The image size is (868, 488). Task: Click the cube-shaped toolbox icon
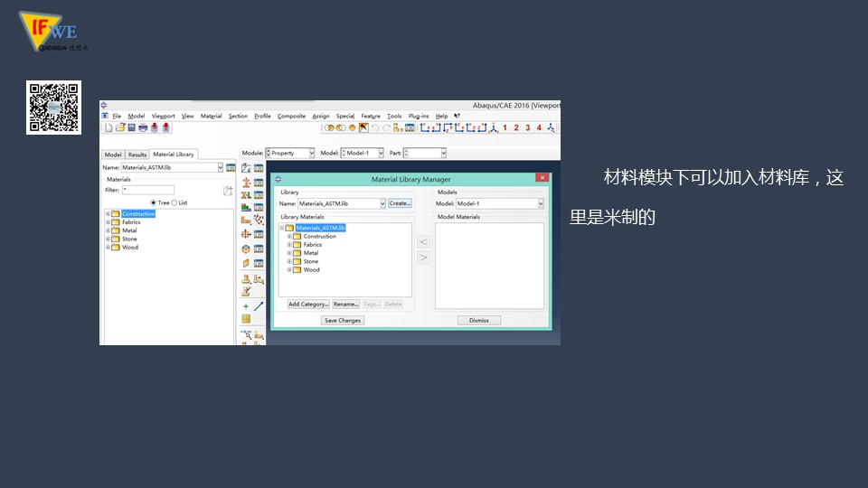[246, 249]
